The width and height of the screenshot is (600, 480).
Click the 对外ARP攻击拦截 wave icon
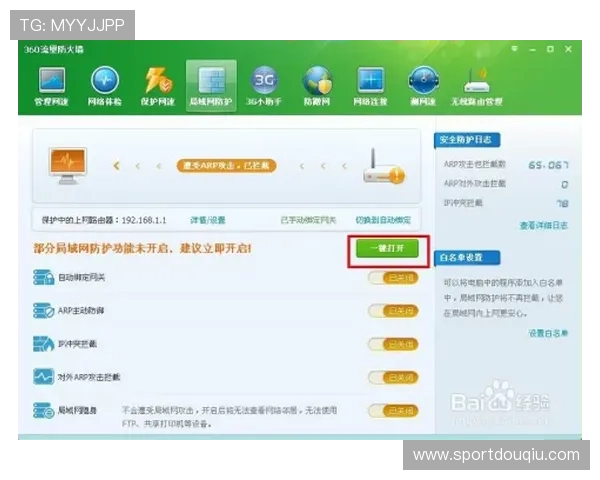click(x=43, y=377)
